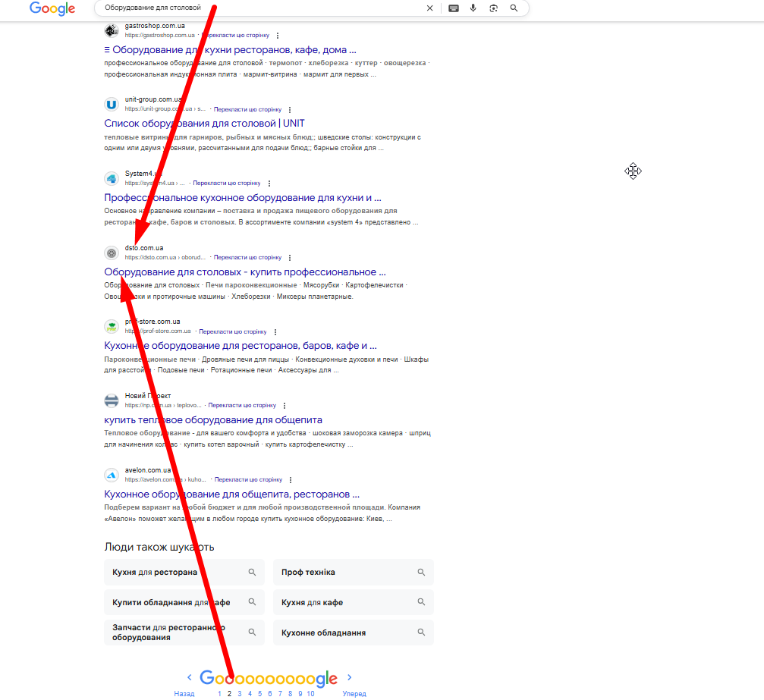Open System4.ua favicon
Image resolution: width=764 pixels, height=700 pixels.
pos(112,178)
